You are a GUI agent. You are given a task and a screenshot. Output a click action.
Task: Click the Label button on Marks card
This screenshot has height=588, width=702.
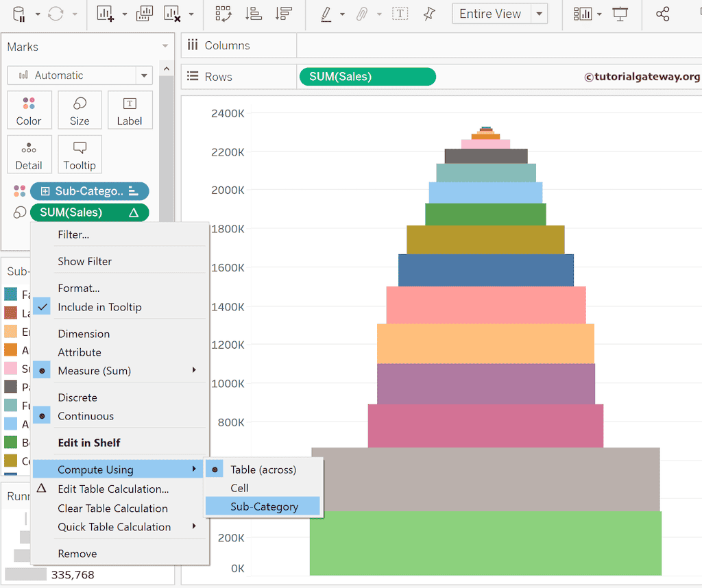(129, 110)
